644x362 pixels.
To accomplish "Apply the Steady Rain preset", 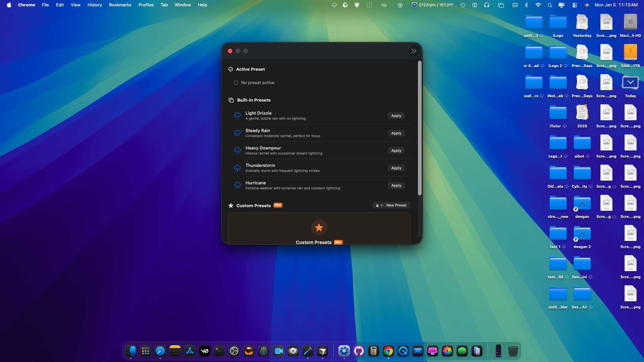I will coord(396,133).
